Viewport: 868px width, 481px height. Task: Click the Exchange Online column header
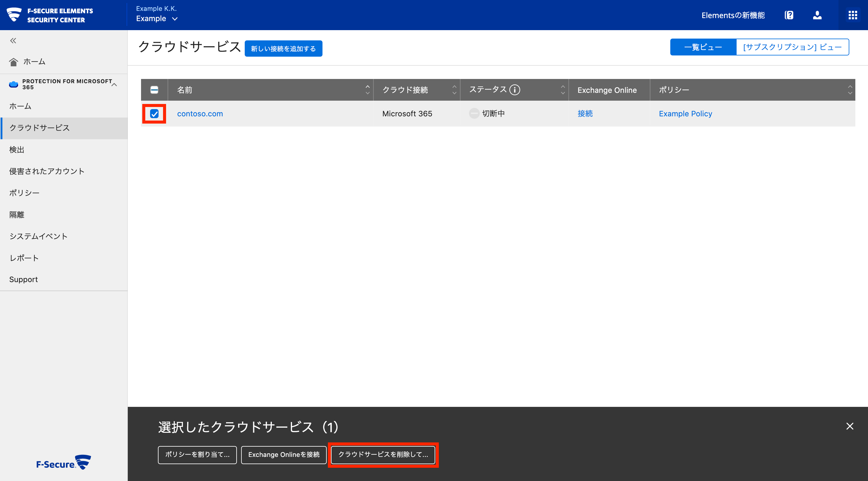click(x=609, y=90)
